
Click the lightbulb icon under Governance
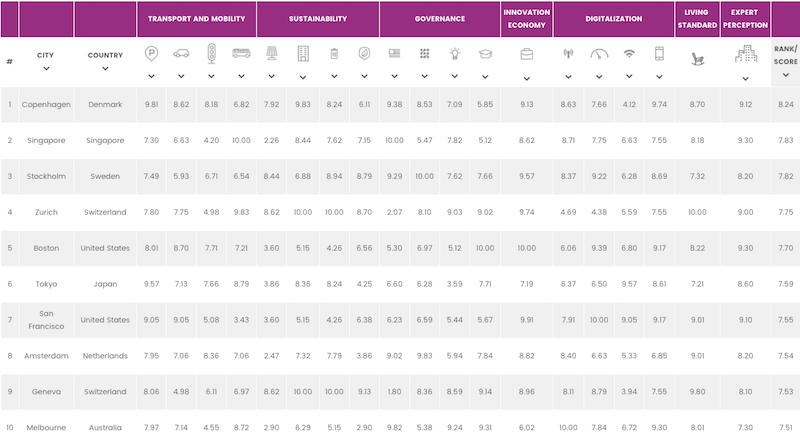454,55
